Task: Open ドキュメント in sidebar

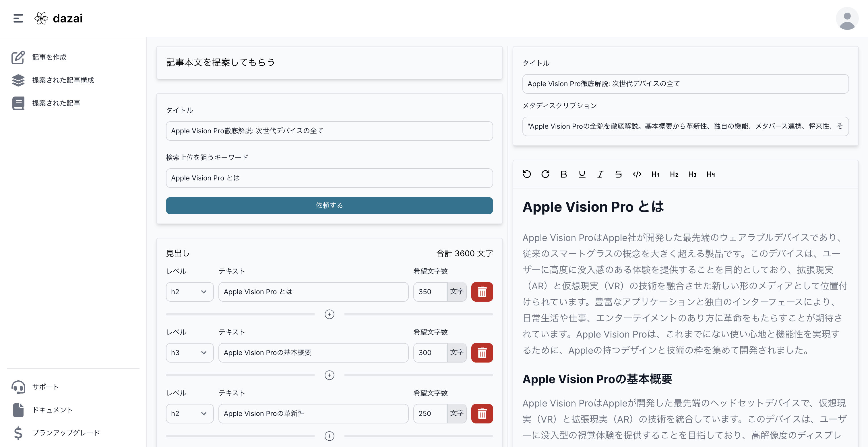Action: (53, 410)
